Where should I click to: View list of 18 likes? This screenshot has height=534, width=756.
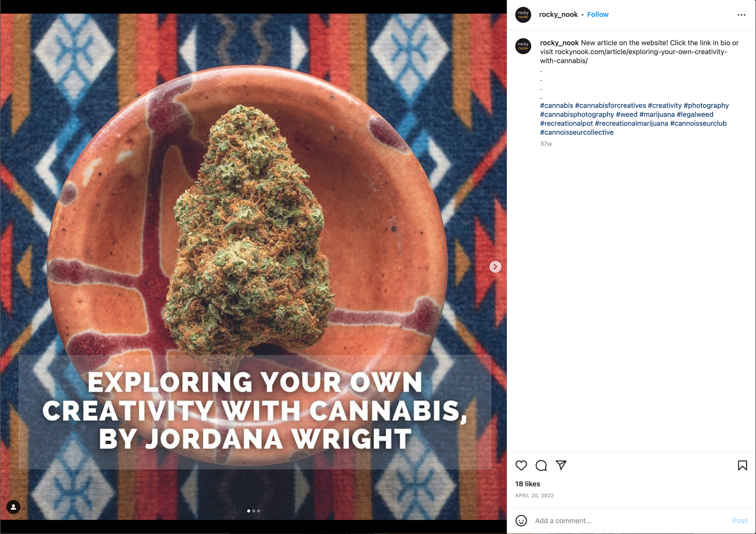pyautogui.click(x=527, y=484)
